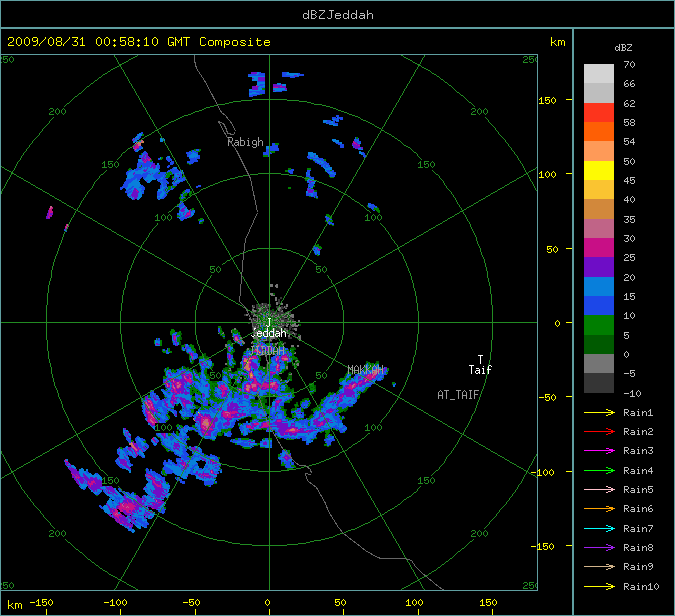Select the purple 20 dBZ color swatch
The width and height of the screenshot is (675, 616).
click(x=599, y=267)
